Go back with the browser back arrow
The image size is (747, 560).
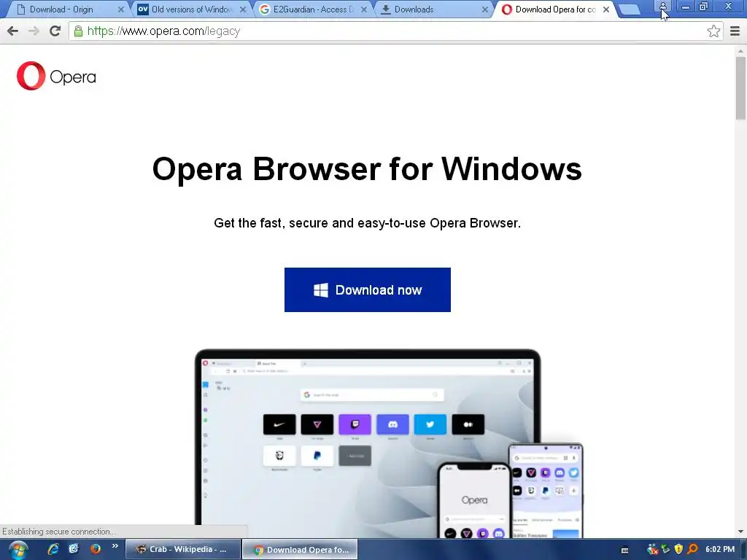click(x=13, y=31)
